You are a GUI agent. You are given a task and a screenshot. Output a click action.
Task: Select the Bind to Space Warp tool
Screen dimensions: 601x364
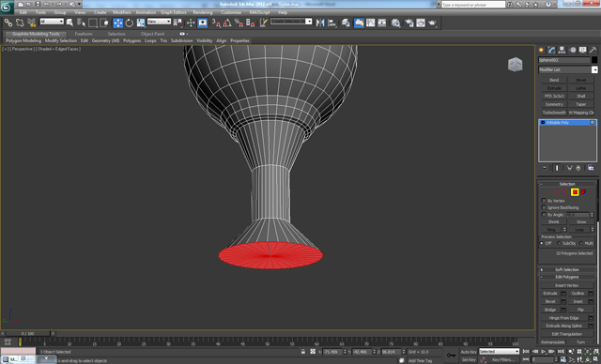[31, 23]
